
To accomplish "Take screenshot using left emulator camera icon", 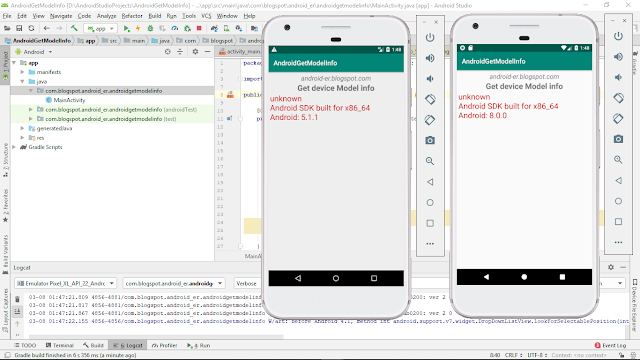I will coord(430,140).
